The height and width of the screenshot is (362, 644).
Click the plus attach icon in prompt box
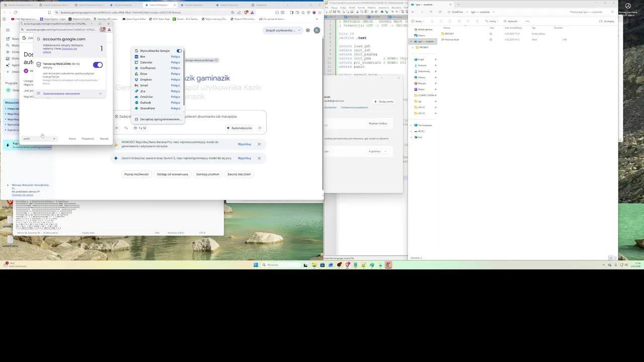tap(117, 128)
